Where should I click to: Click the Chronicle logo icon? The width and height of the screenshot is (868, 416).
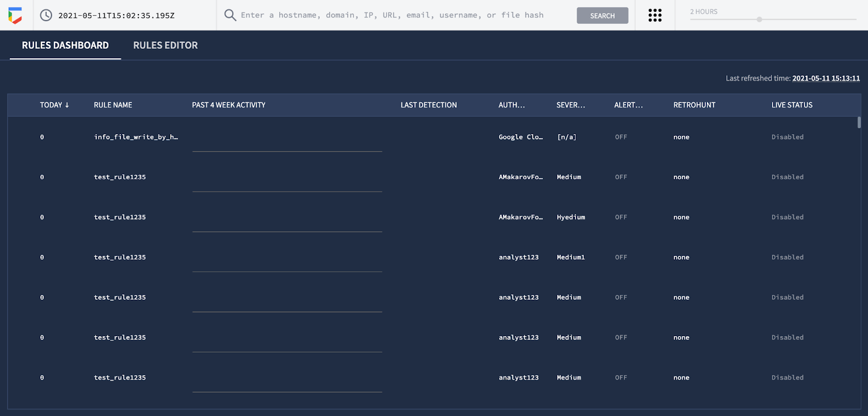click(15, 15)
